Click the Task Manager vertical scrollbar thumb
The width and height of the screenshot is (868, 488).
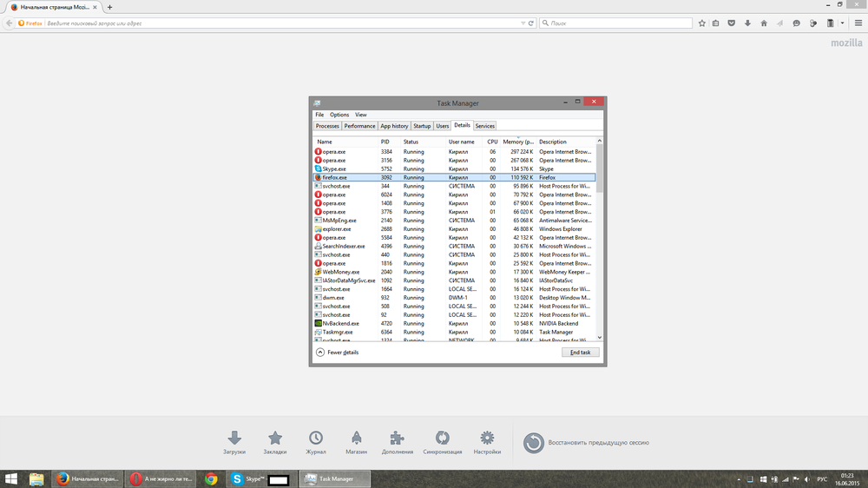[x=600, y=169]
